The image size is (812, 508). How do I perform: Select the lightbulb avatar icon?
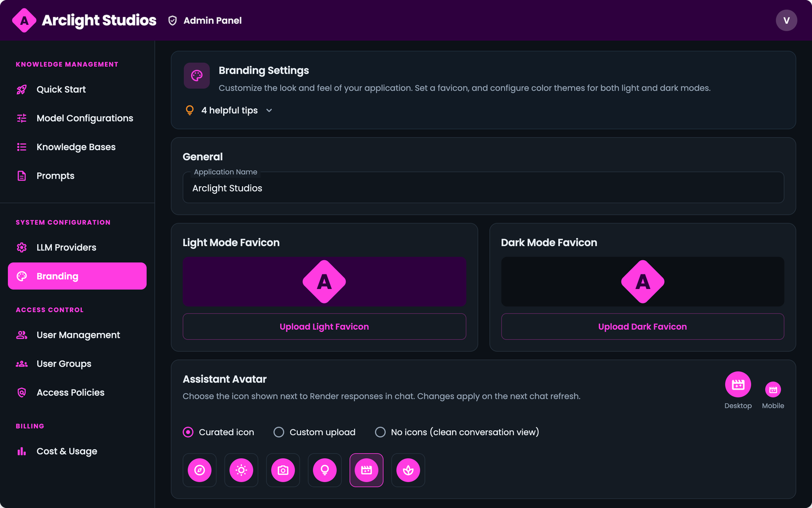coord(325,470)
